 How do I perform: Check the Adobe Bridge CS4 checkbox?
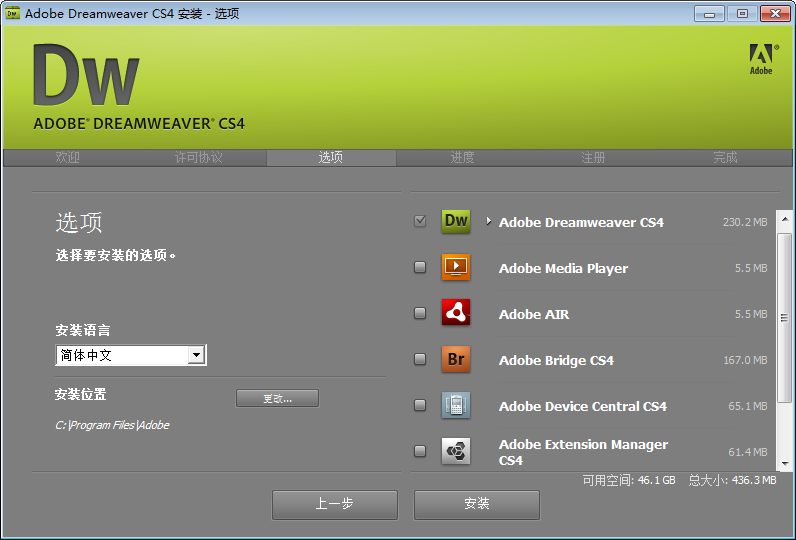(x=420, y=359)
